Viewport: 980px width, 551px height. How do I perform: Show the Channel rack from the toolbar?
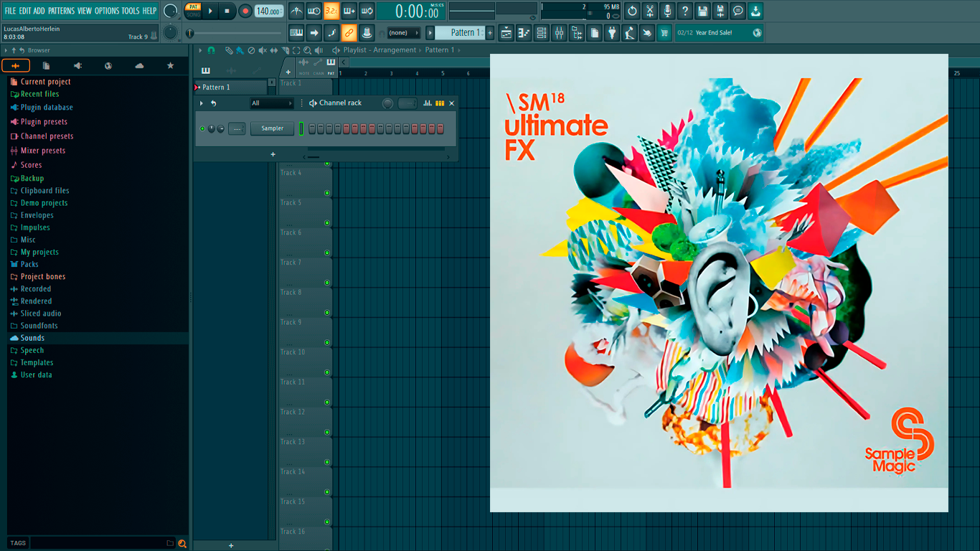point(542,32)
